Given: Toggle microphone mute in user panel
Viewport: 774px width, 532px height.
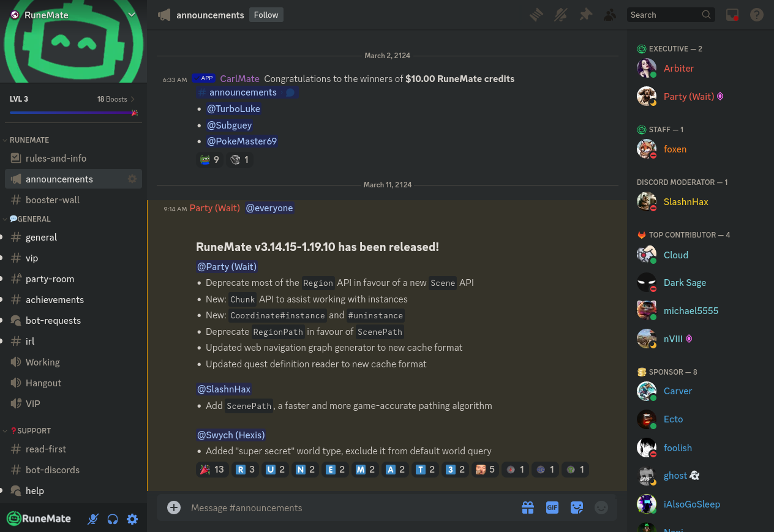Looking at the screenshot, I should (93, 519).
